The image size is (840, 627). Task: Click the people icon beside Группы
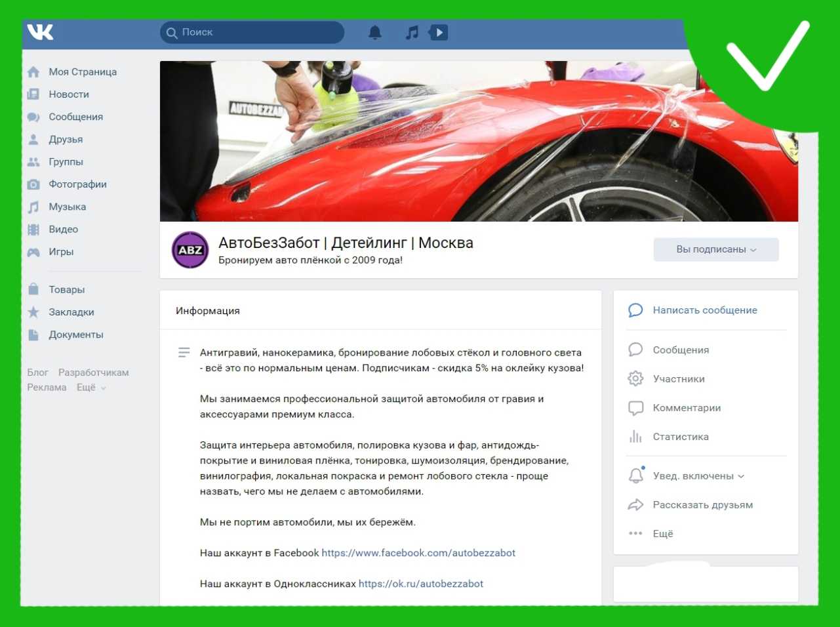(33, 162)
